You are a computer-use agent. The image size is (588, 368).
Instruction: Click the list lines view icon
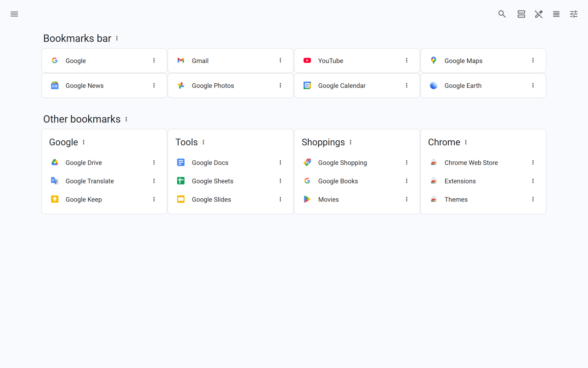556,14
